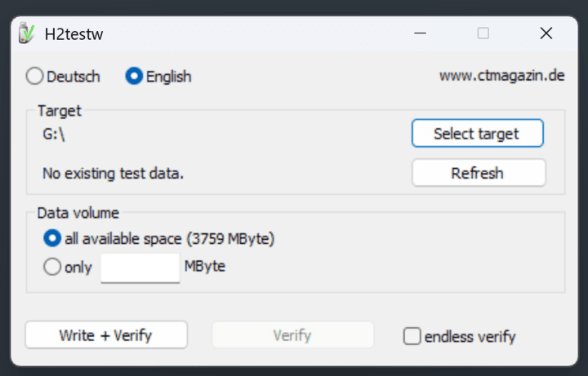
Task: Enable the endless verify checkbox
Action: click(x=412, y=336)
